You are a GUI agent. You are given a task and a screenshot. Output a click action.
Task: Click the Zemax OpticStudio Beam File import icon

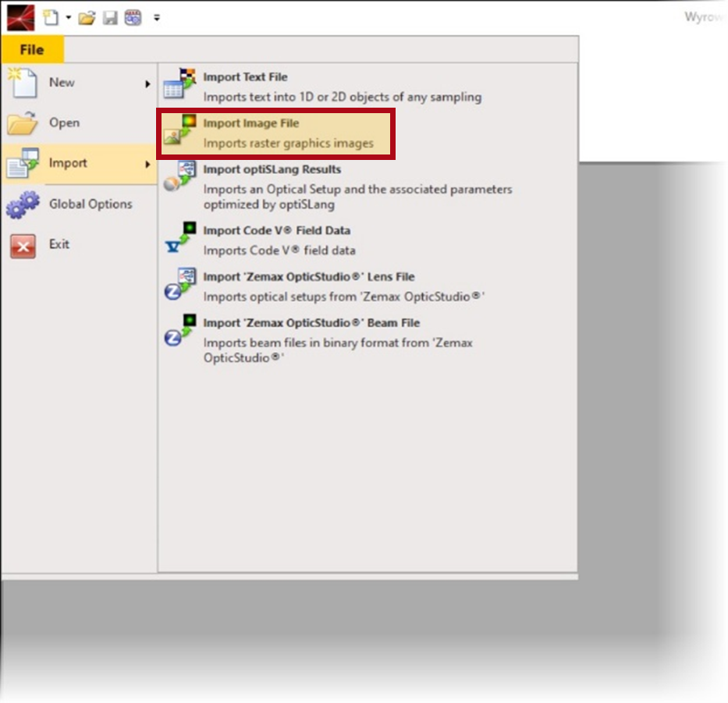(x=180, y=330)
